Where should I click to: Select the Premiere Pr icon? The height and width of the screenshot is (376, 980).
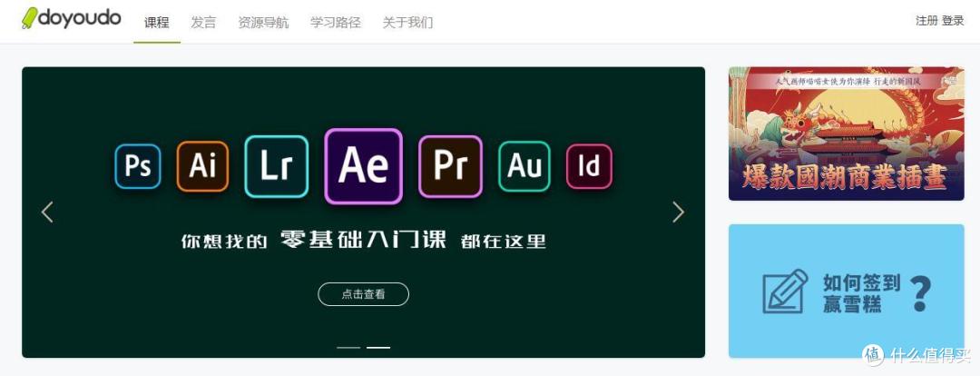tap(451, 166)
